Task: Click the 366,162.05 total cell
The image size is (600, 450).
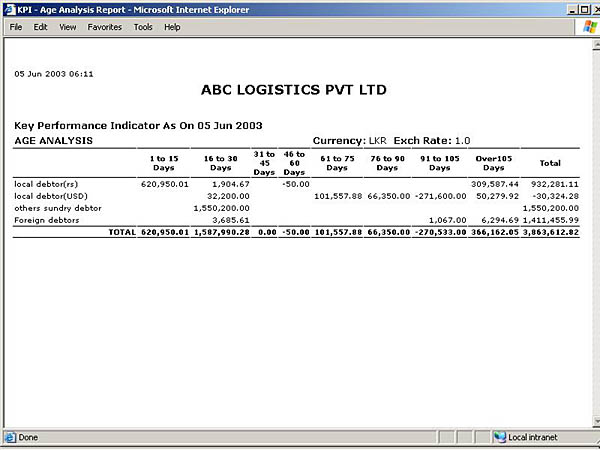Action: pyautogui.click(x=495, y=232)
